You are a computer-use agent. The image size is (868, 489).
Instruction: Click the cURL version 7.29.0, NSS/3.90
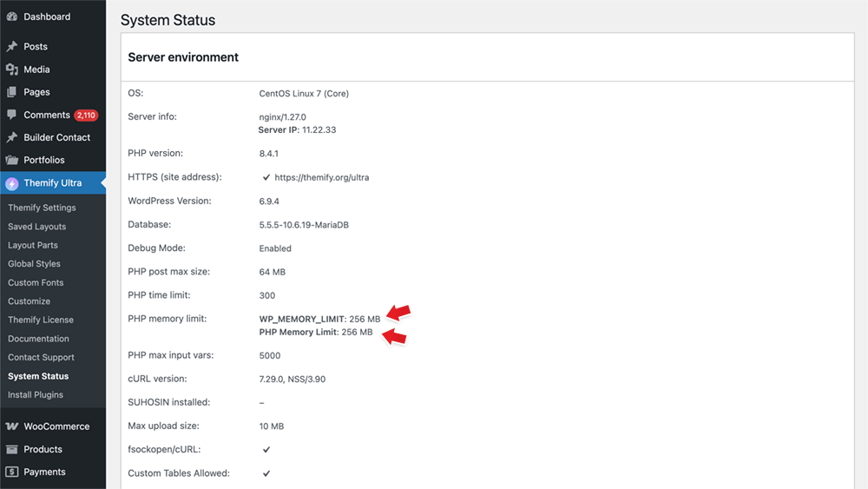pyautogui.click(x=293, y=380)
